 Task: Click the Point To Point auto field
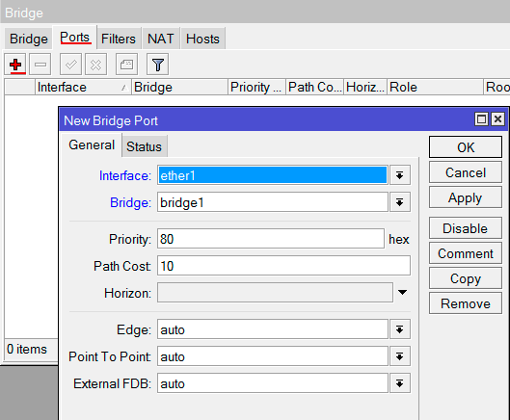273,356
